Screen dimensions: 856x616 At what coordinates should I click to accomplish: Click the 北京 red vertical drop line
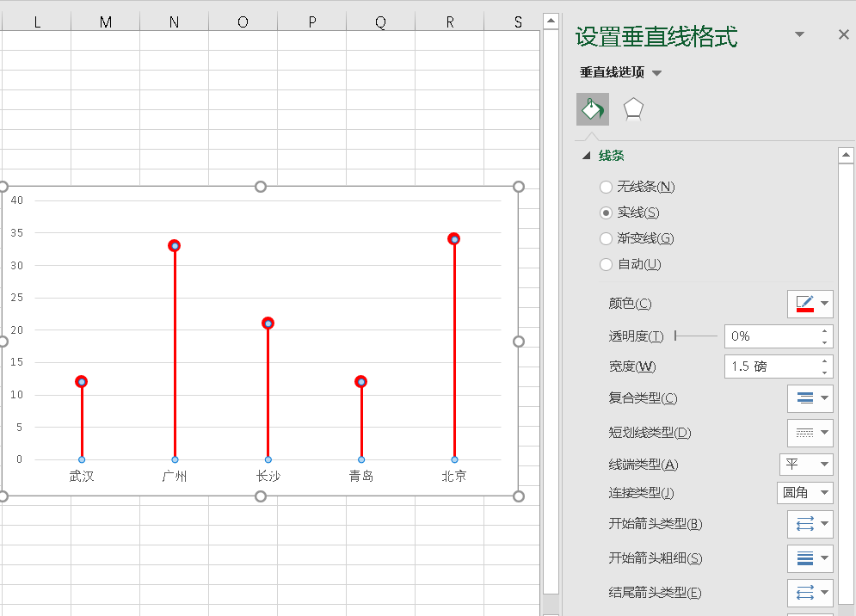454,349
